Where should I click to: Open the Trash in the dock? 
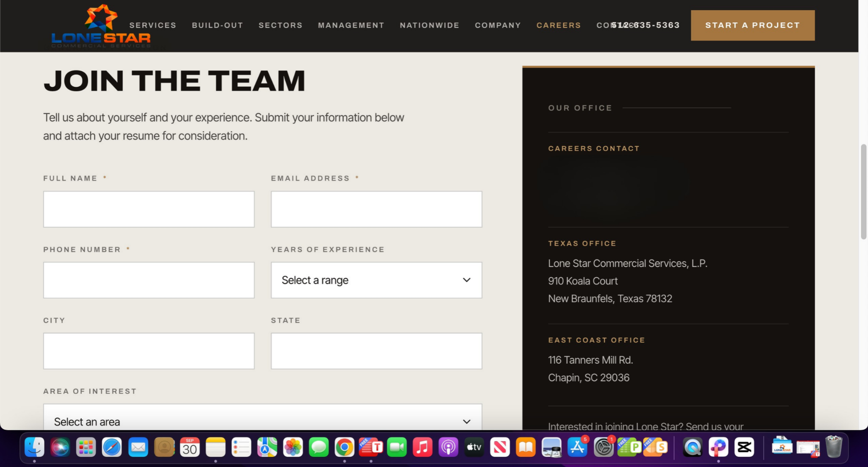834,447
